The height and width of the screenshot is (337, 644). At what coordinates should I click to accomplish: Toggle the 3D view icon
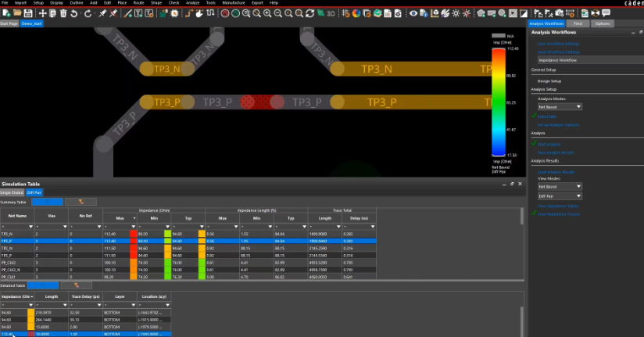click(x=330, y=13)
